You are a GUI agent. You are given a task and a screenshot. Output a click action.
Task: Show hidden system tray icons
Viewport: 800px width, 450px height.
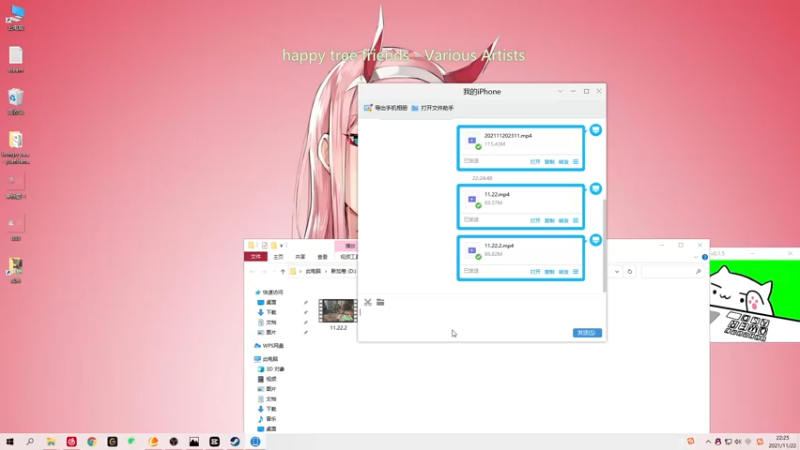pos(708,442)
